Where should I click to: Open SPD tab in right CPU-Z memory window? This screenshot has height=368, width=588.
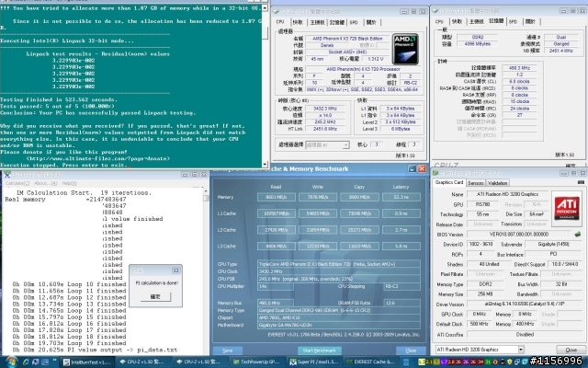point(513,22)
